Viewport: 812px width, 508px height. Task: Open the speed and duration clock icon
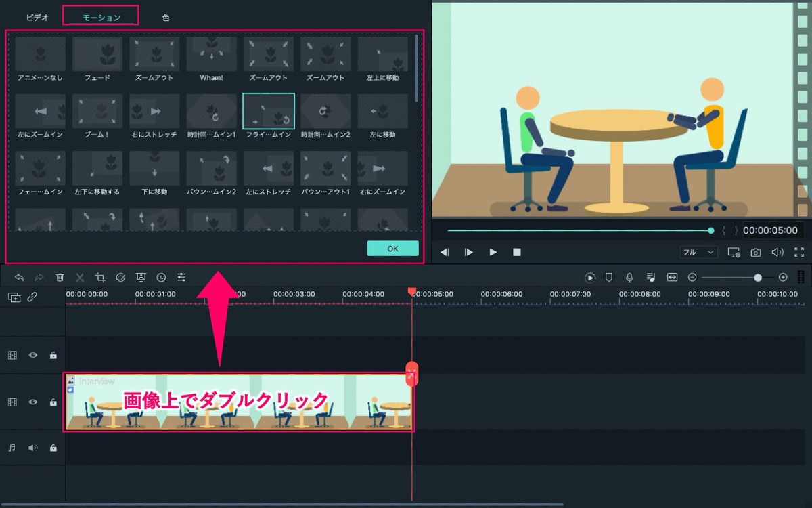click(x=161, y=278)
